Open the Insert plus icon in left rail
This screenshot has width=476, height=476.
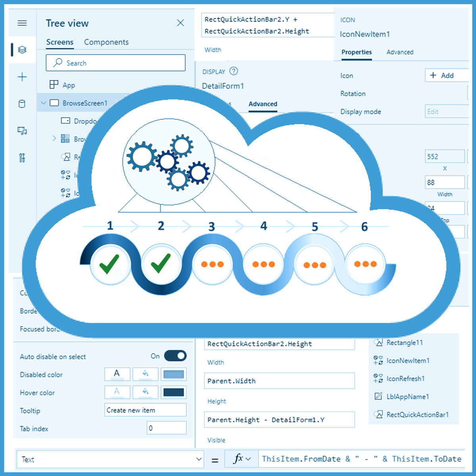(22, 77)
